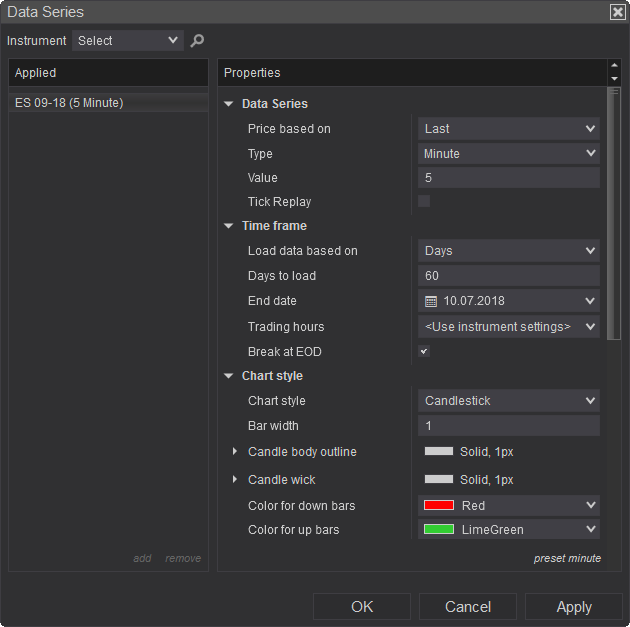Click the Properties panel scroll up arrow
Viewport: 630px width, 627px height.
tap(614, 66)
